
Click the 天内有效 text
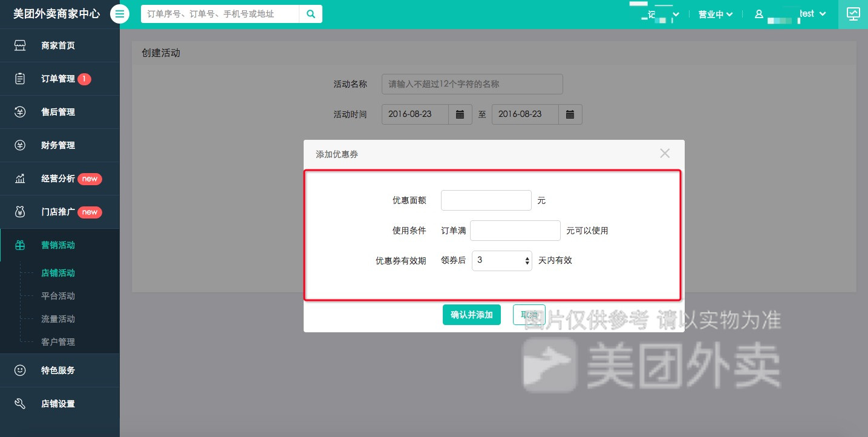(x=555, y=260)
